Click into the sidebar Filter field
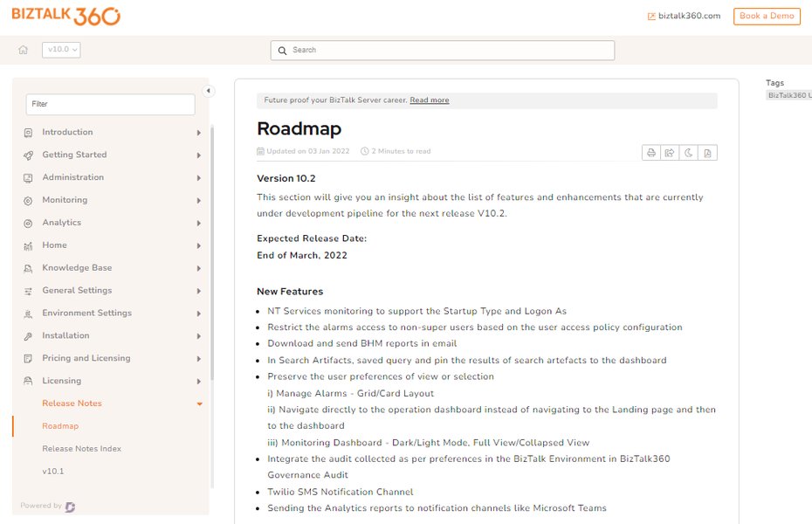 click(110, 104)
